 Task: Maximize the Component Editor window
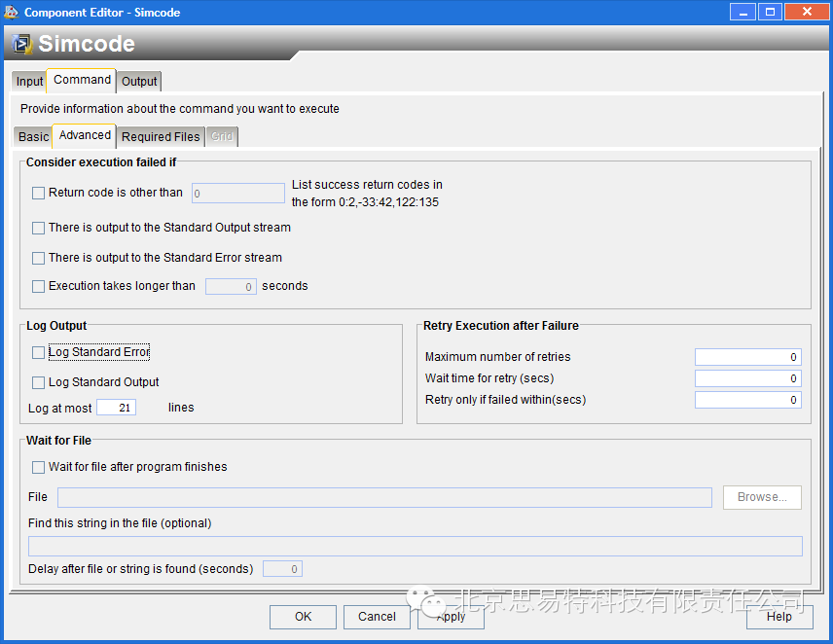pyautogui.click(x=770, y=12)
